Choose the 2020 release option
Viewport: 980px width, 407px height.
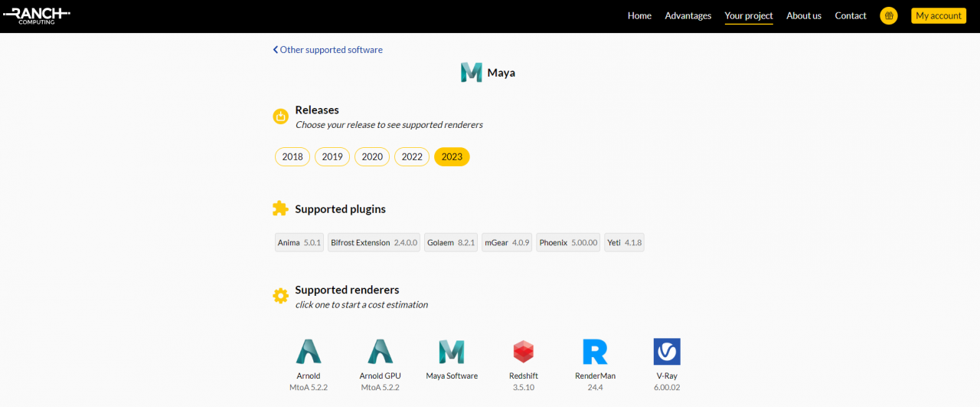pyautogui.click(x=372, y=156)
